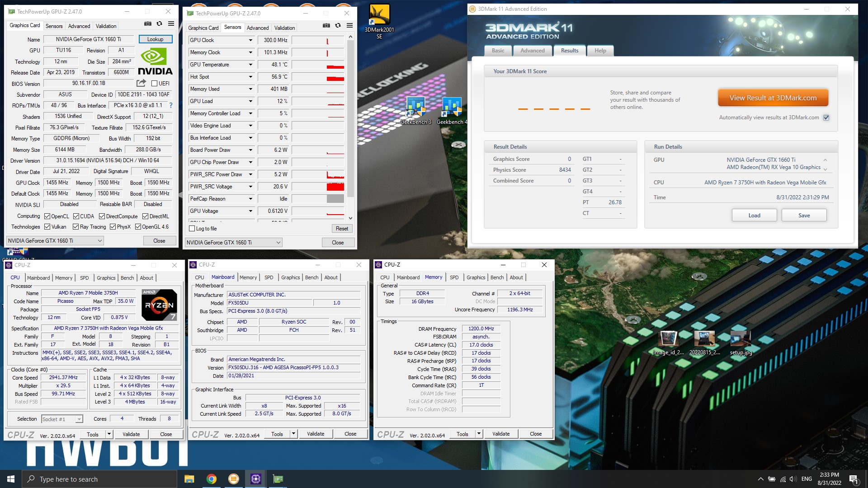The width and height of the screenshot is (868, 488).
Task: Click Load button in 3DMark Run Details
Action: tap(754, 216)
